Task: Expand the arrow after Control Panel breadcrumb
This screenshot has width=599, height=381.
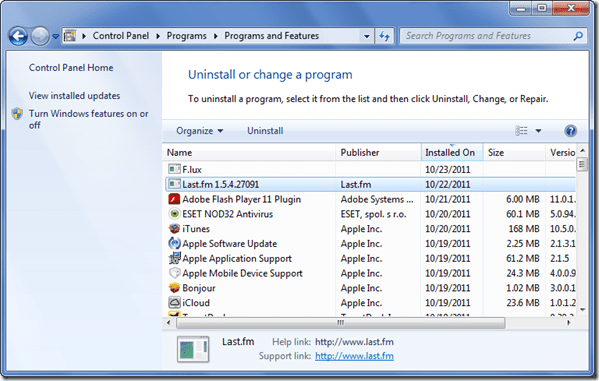Action: [158, 36]
